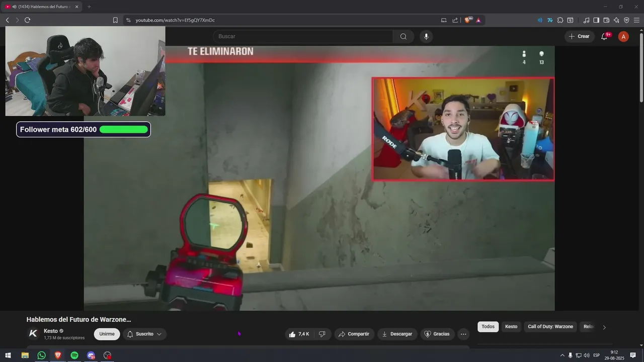Click the webcam overlay thumbnail
Screen dimensions: 644x362
point(85,71)
